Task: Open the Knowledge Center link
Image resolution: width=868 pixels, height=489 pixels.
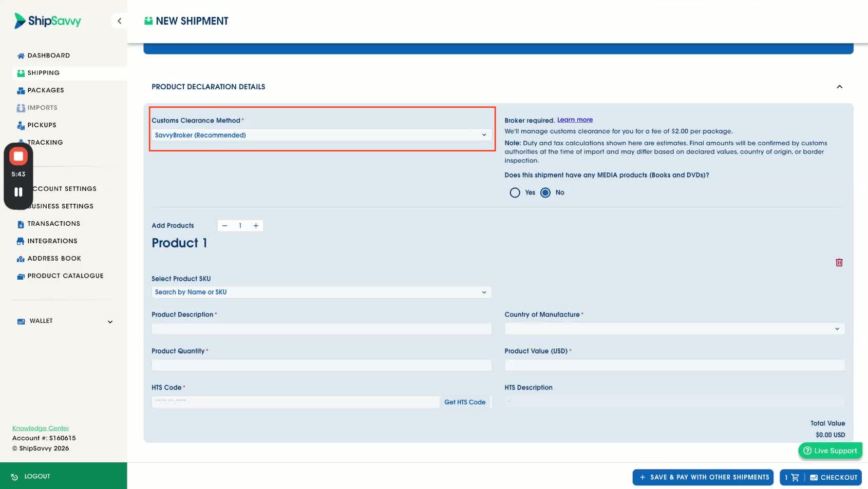Action: (x=41, y=428)
